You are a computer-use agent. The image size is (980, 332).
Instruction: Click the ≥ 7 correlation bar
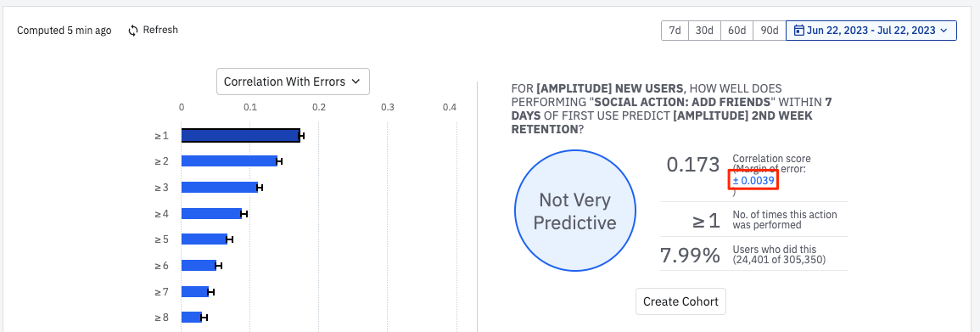pos(195,291)
